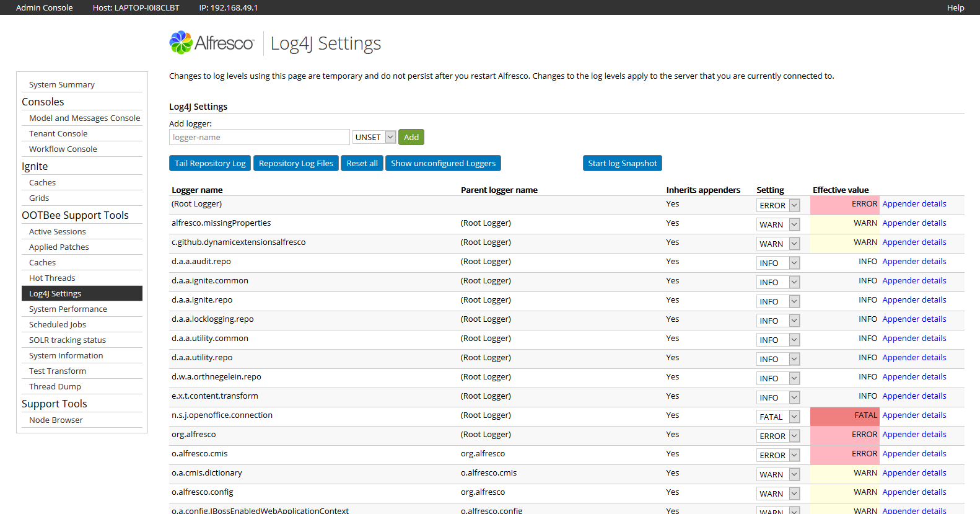Image resolution: width=980 pixels, height=514 pixels.
Task: Click the Host: LAPTOP-I0I8CLBT text
Action: tap(136, 7)
